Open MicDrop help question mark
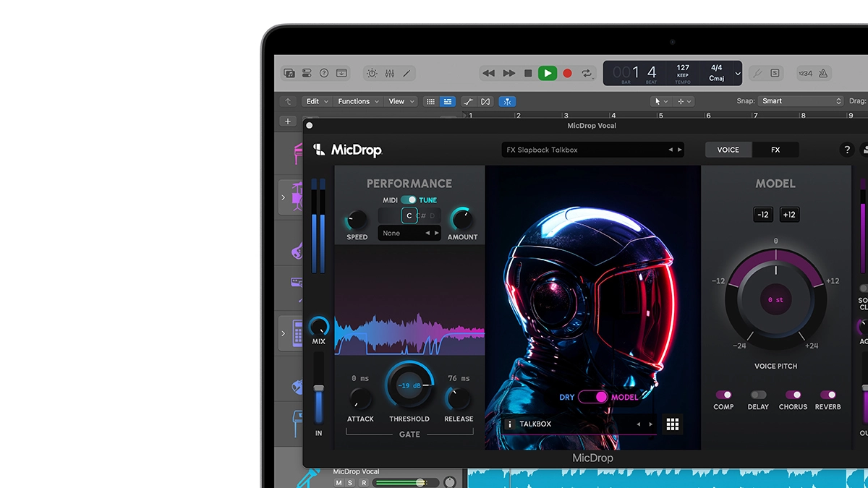Image resolution: width=868 pixels, height=488 pixels. (847, 150)
